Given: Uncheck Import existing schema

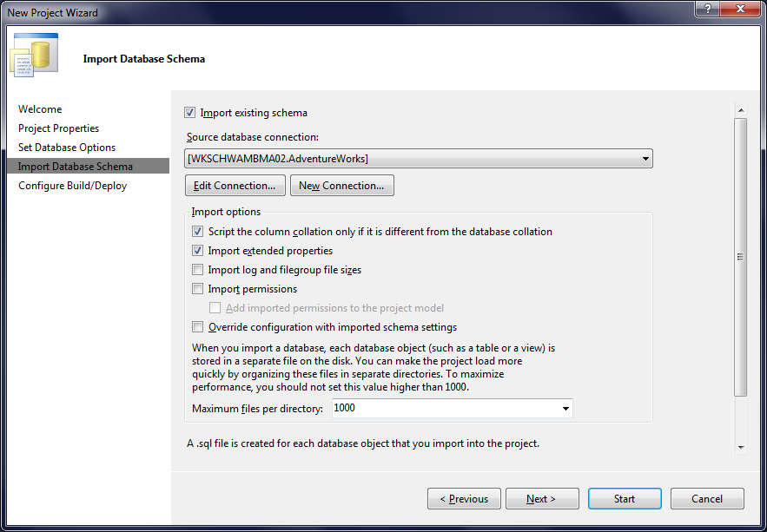Looking at the screenshot, I should click(x=189, y=112).
